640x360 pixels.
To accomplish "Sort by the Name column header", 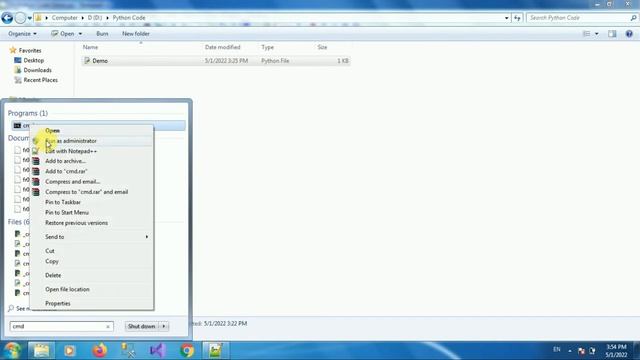I will [90, 47].
